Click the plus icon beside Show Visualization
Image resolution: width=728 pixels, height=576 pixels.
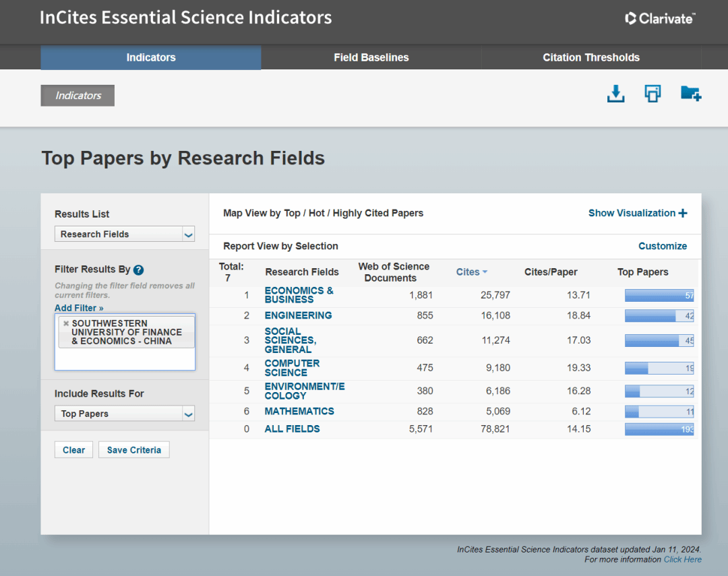(683, 214)
